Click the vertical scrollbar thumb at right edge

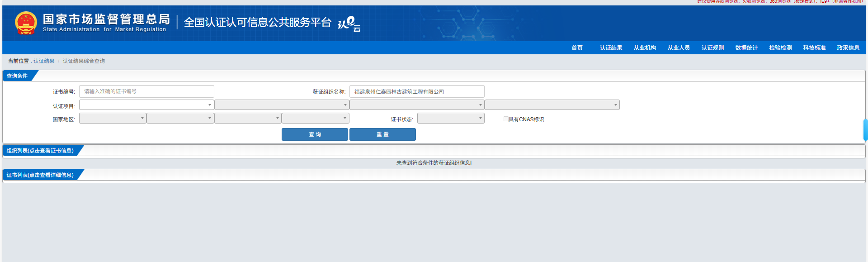coord(866,130)
